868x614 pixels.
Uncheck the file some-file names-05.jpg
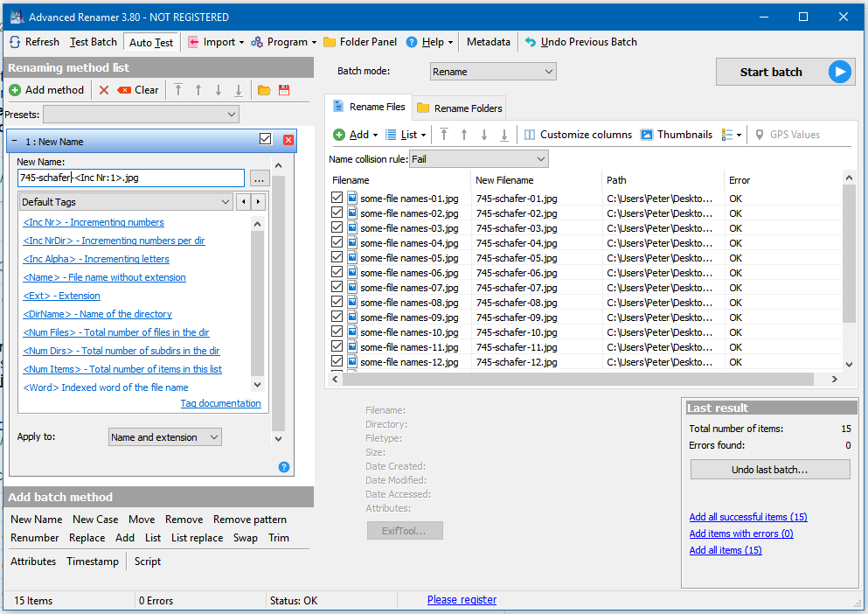point(337,258)
